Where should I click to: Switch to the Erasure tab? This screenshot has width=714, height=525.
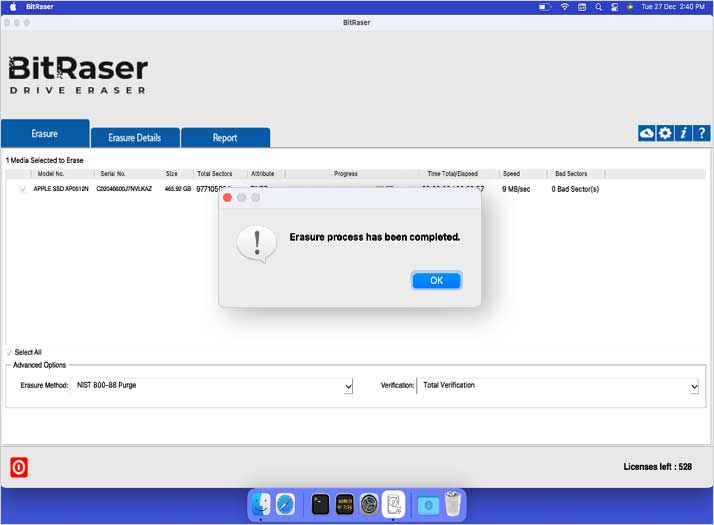(x=45, y=133)
